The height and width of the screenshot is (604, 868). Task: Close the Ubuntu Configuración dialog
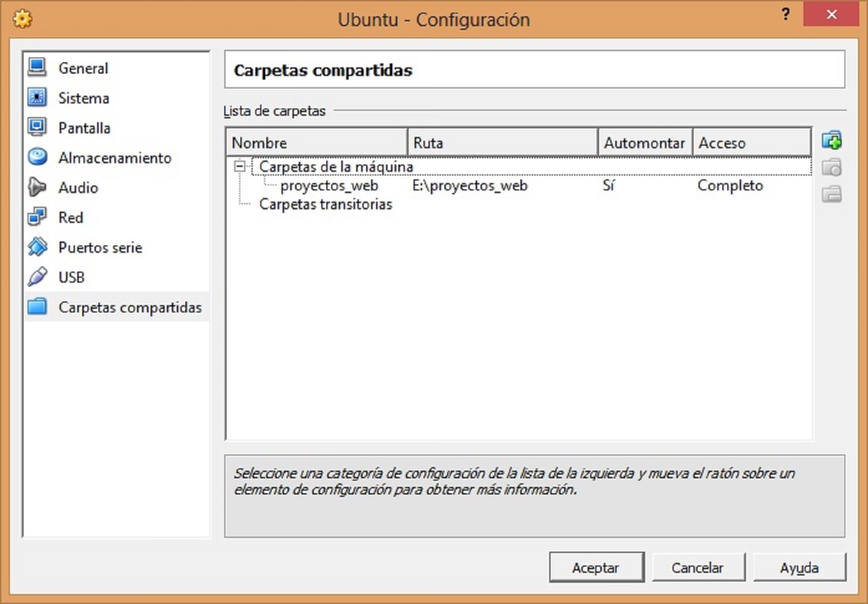tap(831, 14)
